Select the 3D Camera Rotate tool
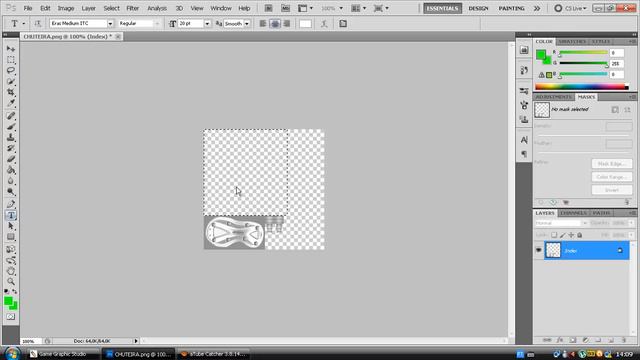 pos(11,260)
